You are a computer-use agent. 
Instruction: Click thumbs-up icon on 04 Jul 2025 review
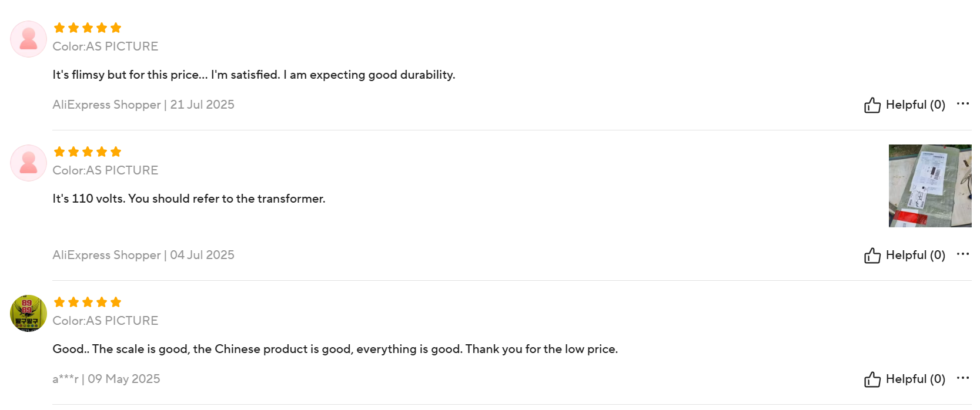[x=872, y=256]
